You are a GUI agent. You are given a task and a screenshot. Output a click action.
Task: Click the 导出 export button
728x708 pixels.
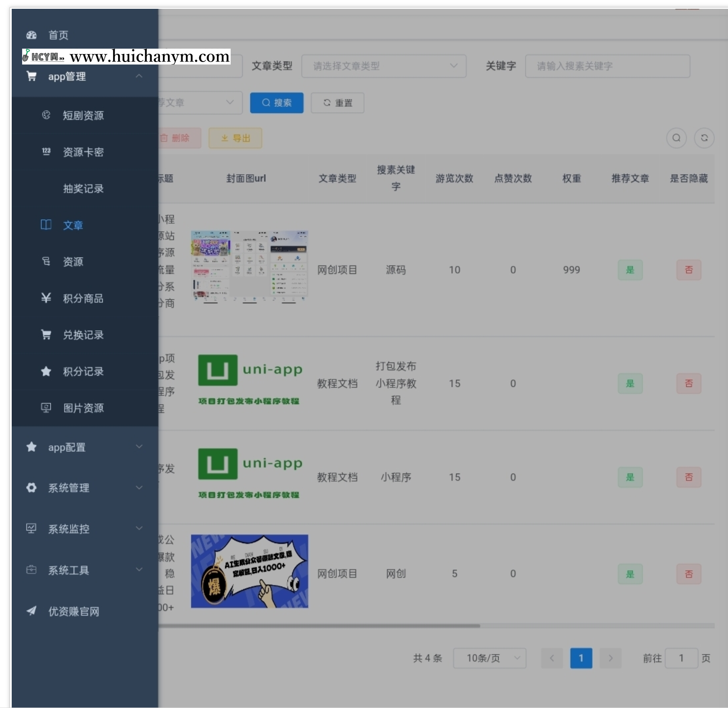(x=235, y=138)
